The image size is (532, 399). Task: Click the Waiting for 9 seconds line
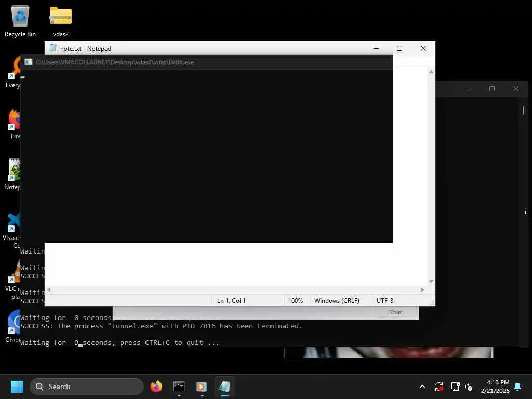click(x=120, y=343)
